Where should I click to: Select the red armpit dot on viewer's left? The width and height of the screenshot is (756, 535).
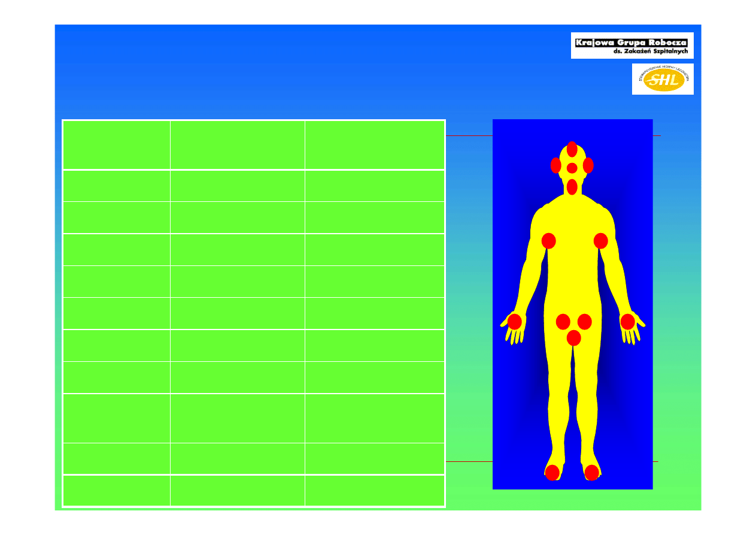[x=548, y=241]
